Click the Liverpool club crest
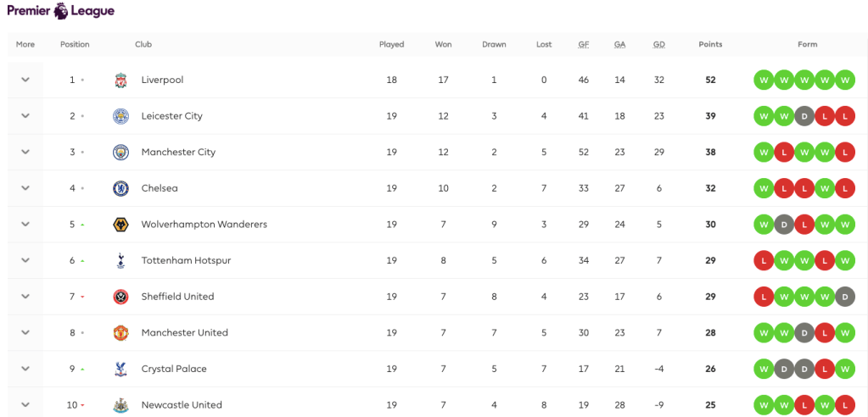 tap(120, 81)
